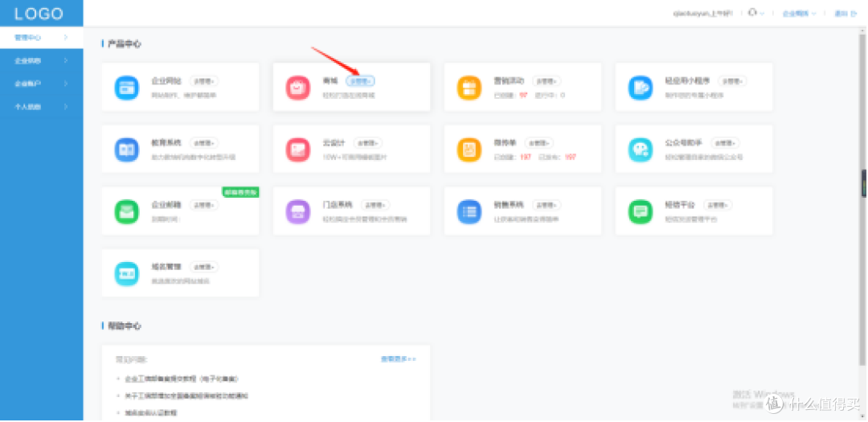Click the red created count on 营销活动 card
Screen dimensions: 868x422
523,96
